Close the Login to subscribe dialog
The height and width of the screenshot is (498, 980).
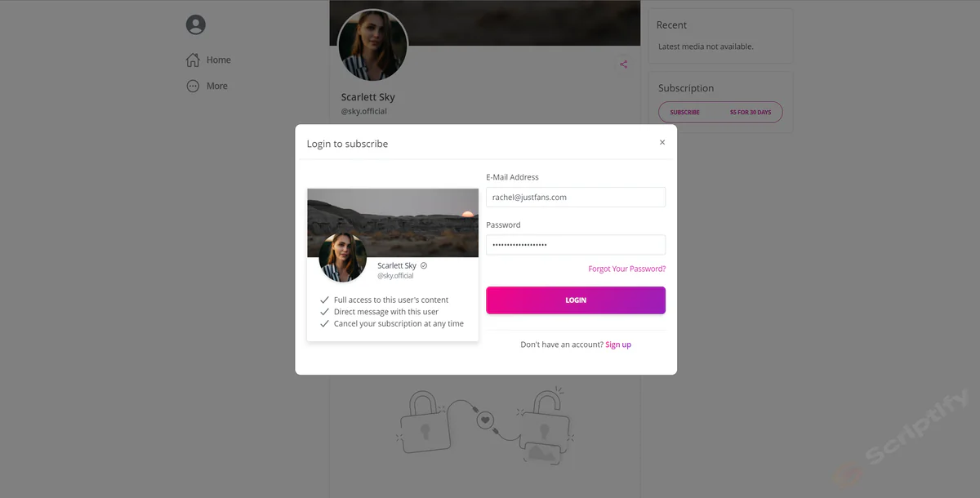[x=662, y=142]
